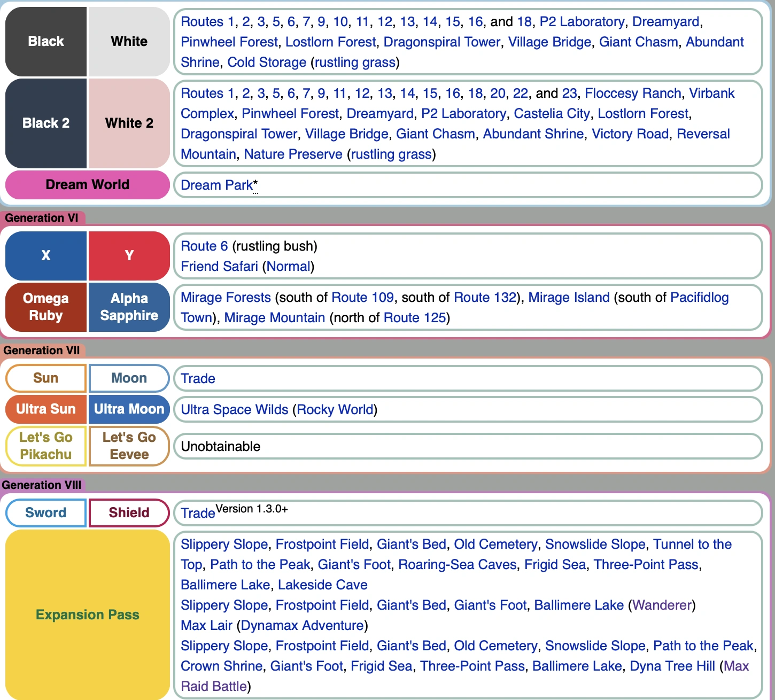Screen dimensions: 775x700
Task: Open the Crown Shrine link
Action: point(221,666)
